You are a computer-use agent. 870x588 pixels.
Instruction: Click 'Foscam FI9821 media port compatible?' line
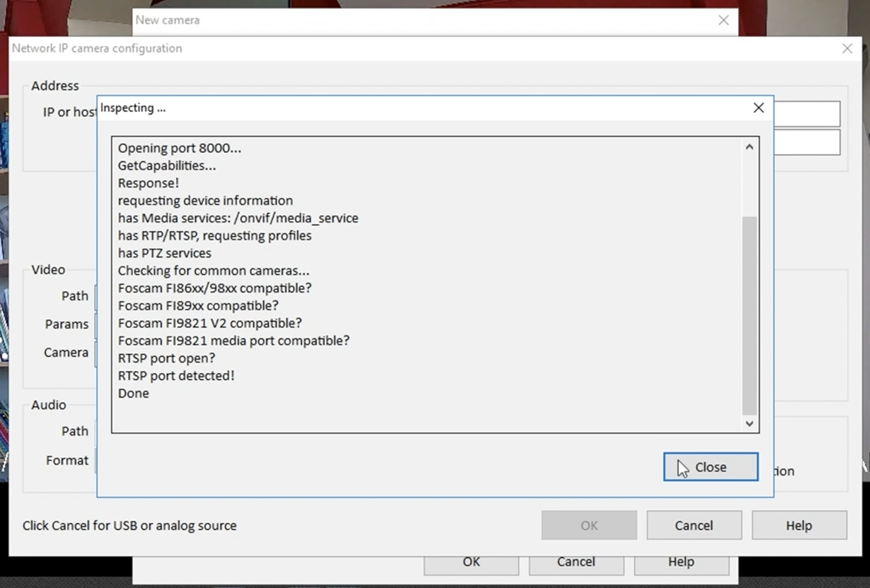pyautogui.click(x=234, y=341)
